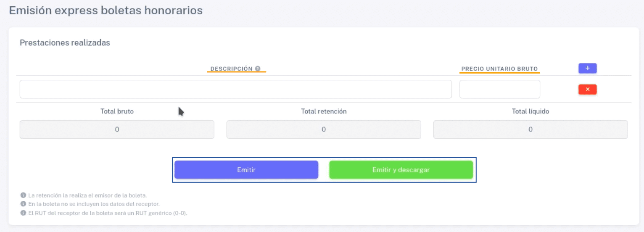Click the Total bruto label
Image resolution: width=644 pixels, height=232 pixels.
click(x=117, y=111)
